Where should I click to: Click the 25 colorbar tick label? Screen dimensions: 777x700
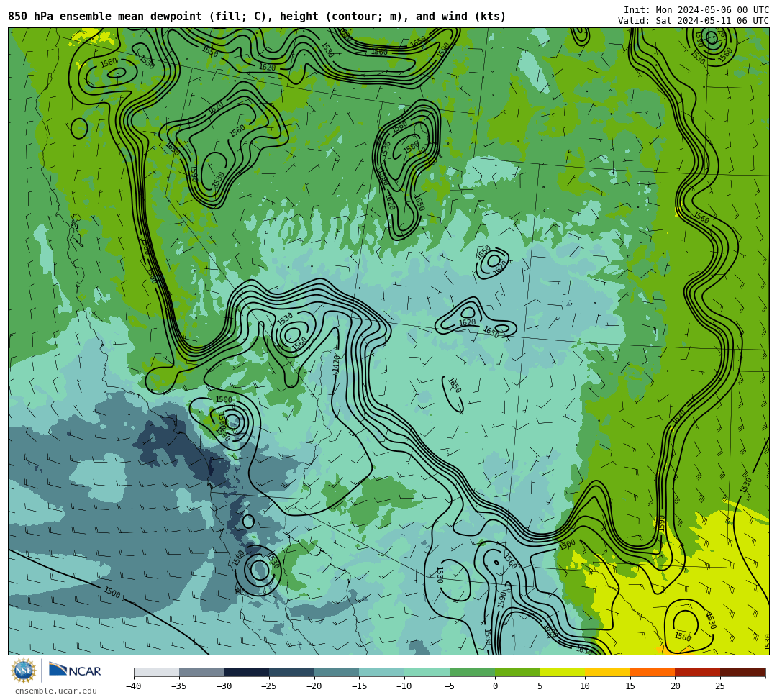[x=720, y=686]
